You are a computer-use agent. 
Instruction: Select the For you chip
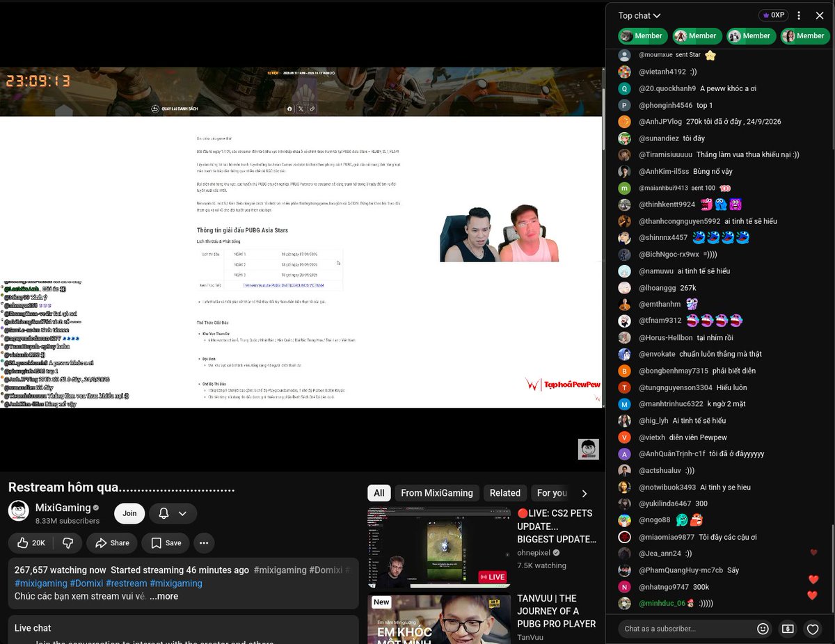point(552,493)
